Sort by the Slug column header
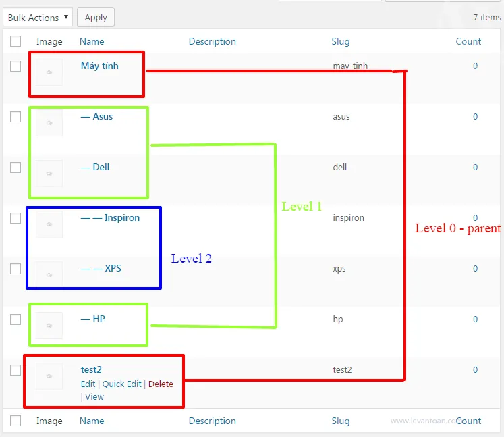 [x=341, y=41]
